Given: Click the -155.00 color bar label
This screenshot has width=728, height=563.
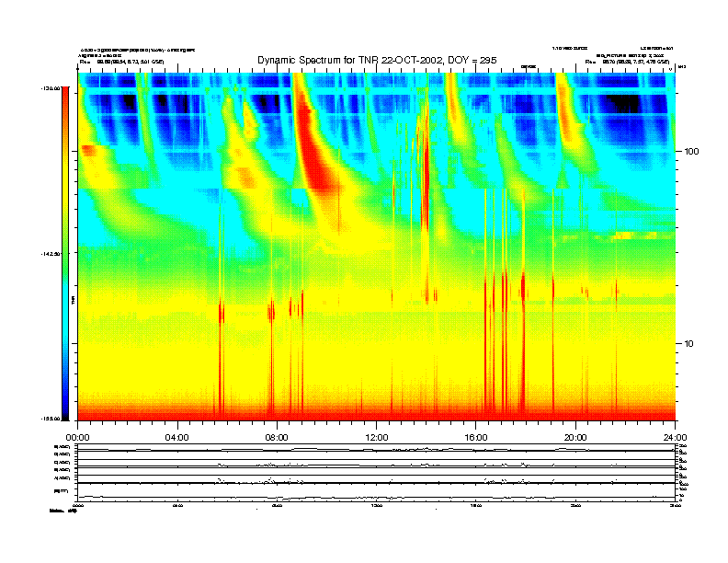Looking at the screenshot, I should pos(51,419).
